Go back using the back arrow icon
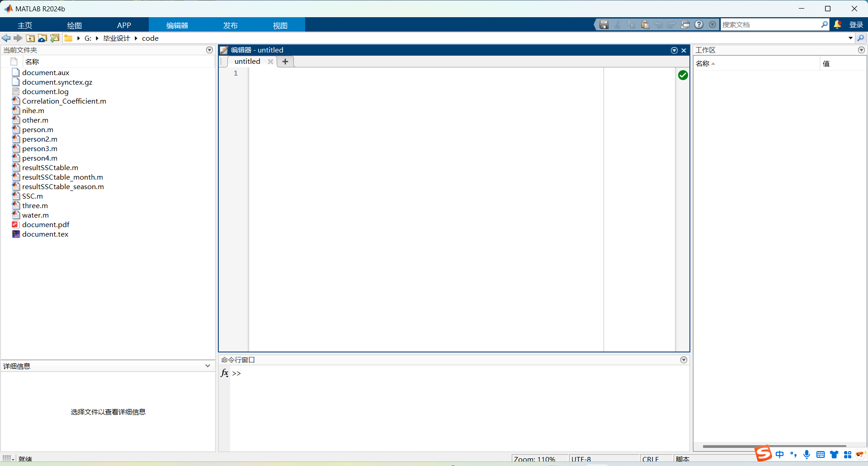This screenshot has width=868, height=466. tap(6, 38)
